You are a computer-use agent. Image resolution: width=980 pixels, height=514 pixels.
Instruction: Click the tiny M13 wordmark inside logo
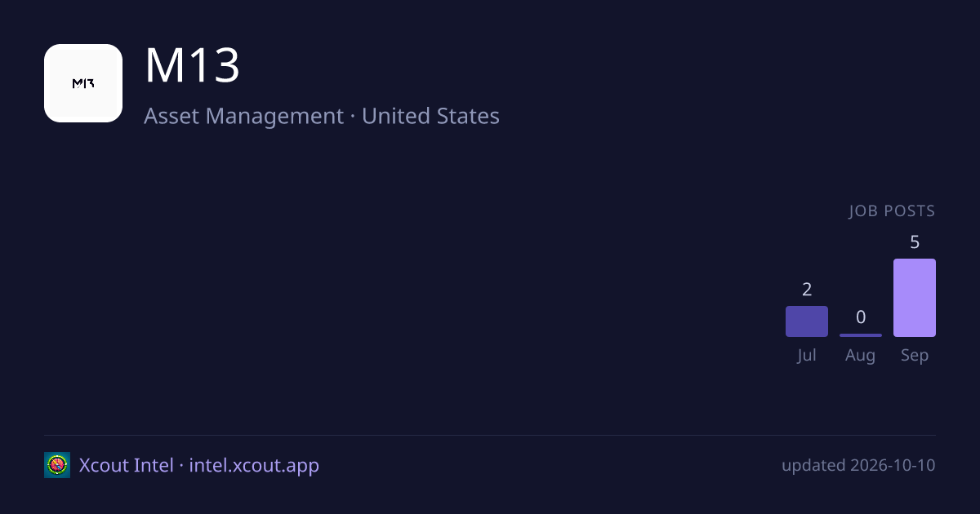click(x=83, y=83)
